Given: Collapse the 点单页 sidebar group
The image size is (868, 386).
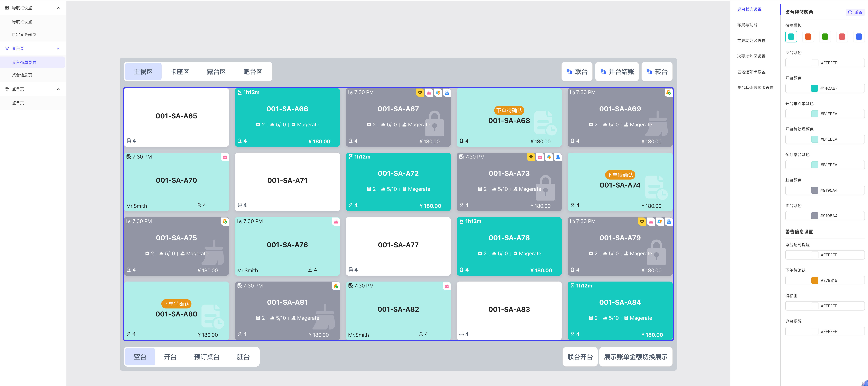Looking at the screenshot, I should [x=58, y=89].
